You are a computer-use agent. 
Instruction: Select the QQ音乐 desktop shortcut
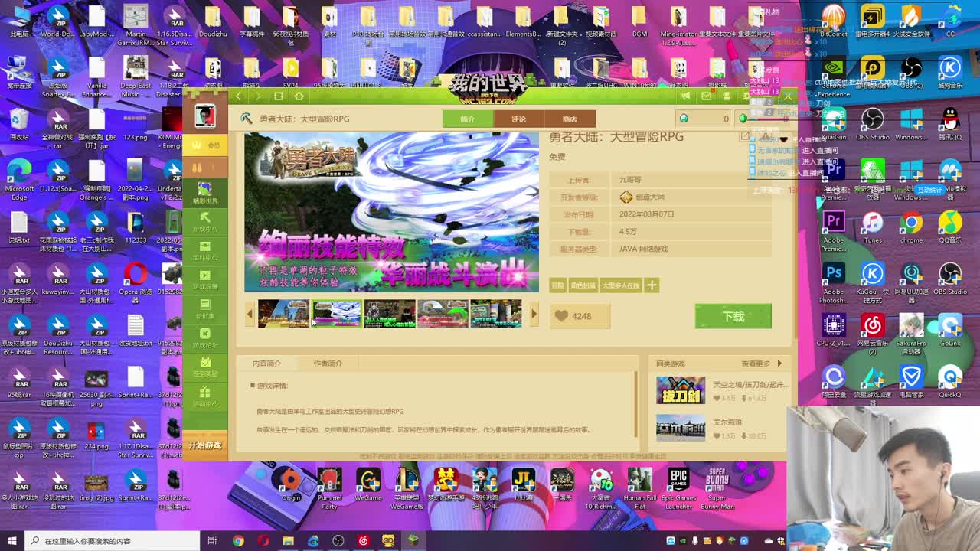point(949,227)
